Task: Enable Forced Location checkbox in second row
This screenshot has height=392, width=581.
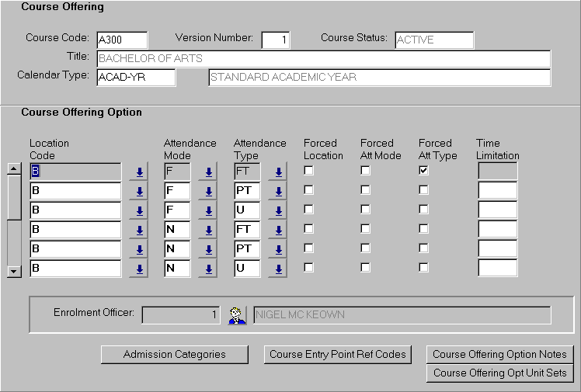Action: coord(308,190)
